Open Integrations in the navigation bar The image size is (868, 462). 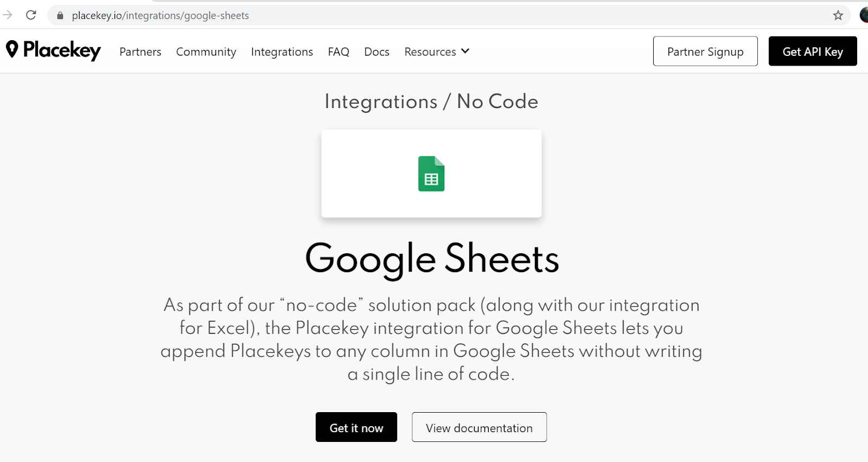click(282, 52)
